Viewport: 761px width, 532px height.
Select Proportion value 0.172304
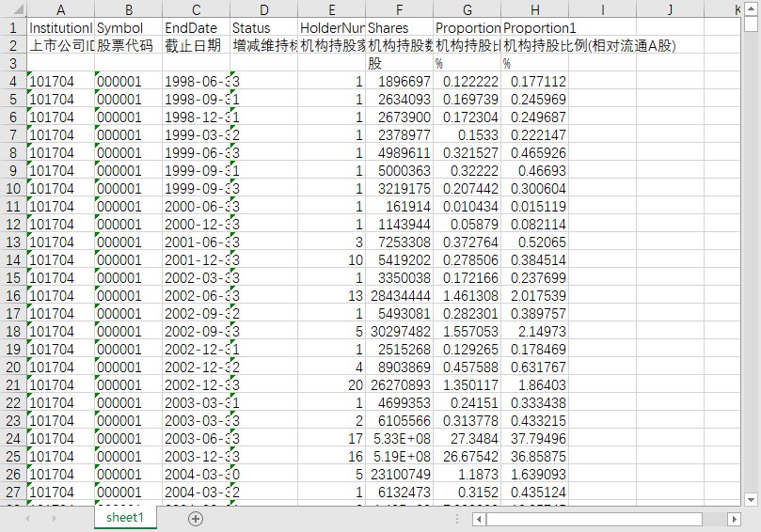(x=467, y=117)
